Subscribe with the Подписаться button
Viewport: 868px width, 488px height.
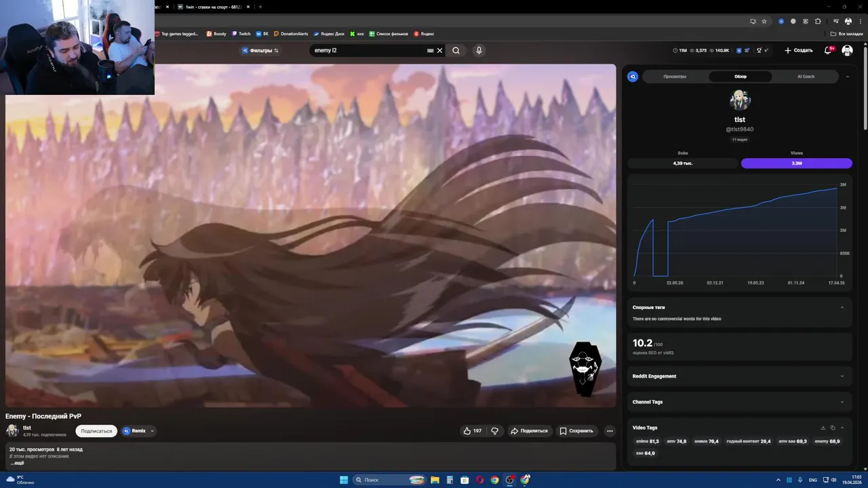tap(96, 431)
